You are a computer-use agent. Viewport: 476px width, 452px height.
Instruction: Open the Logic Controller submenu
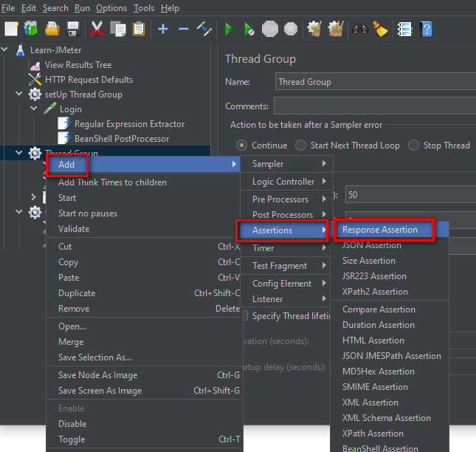click(x=286, y=182)
